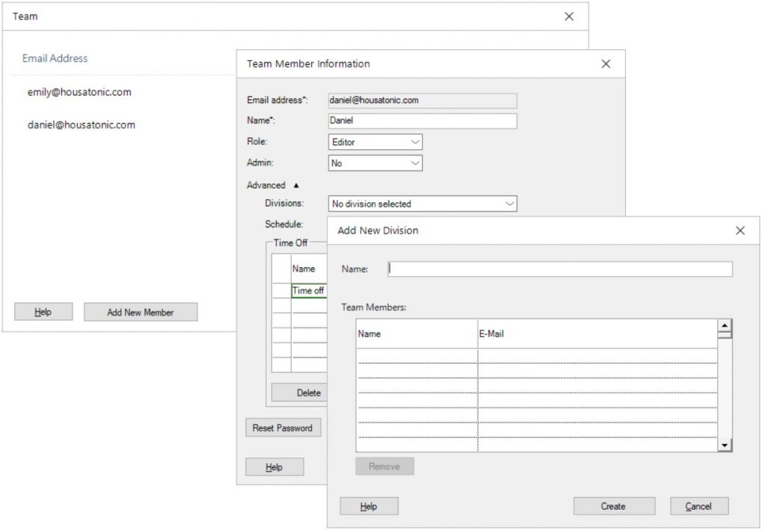764x532 pixels.
Task: Open the Admin dropdown showing No
Action: pyautogui.click(x=375, y=163)
